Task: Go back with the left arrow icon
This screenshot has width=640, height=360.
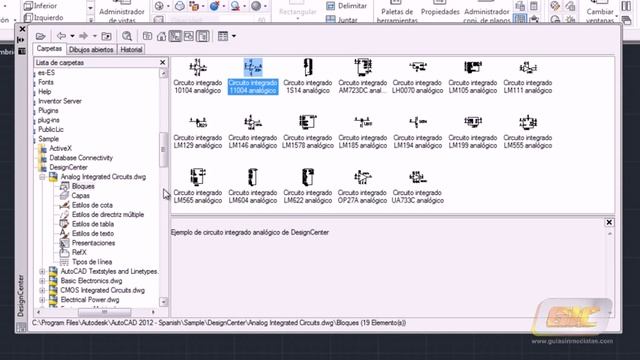Action: 61,36
